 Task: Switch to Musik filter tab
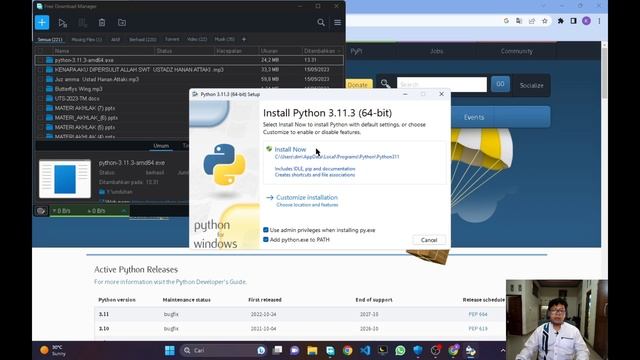point(224,40)
